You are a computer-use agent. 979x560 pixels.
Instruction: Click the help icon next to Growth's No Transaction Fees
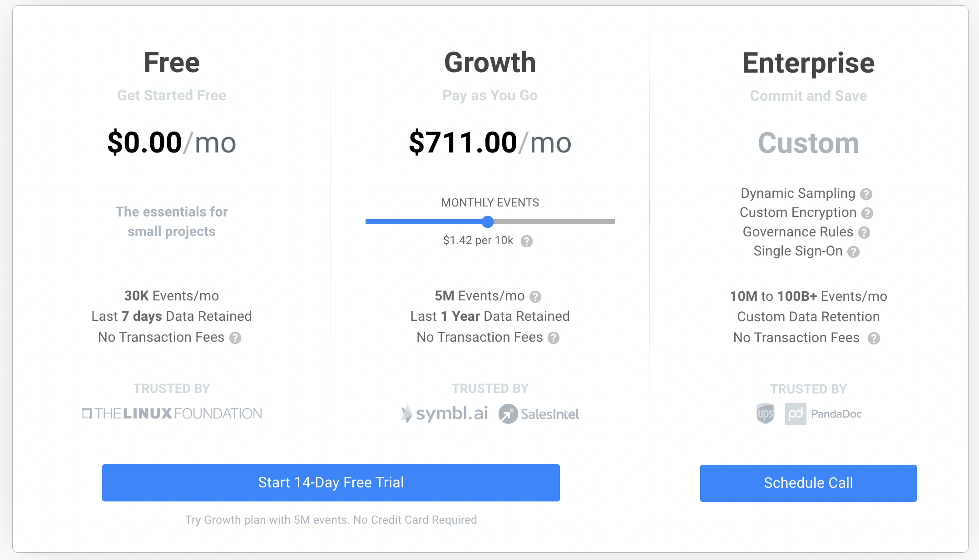pos(554,338)
